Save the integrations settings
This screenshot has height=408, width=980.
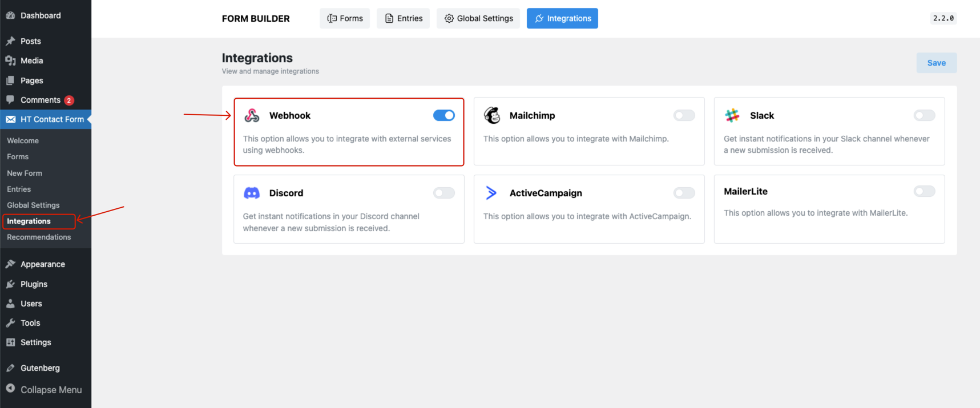pyautogui.click(x=937, y=63)
